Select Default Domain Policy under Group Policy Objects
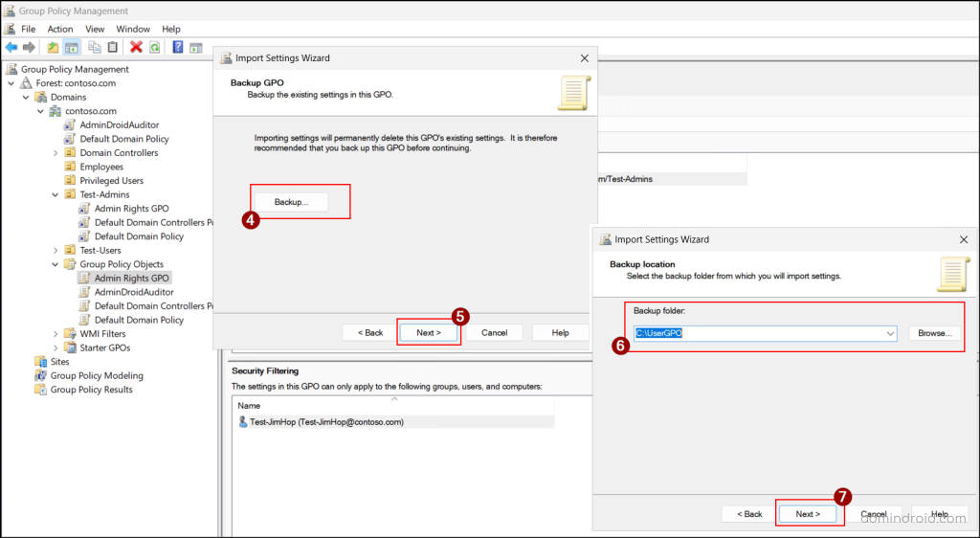 coord(139,320)
